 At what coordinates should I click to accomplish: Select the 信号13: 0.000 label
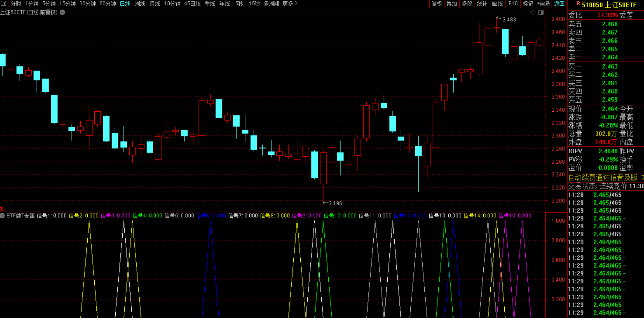tap(445, 216)
